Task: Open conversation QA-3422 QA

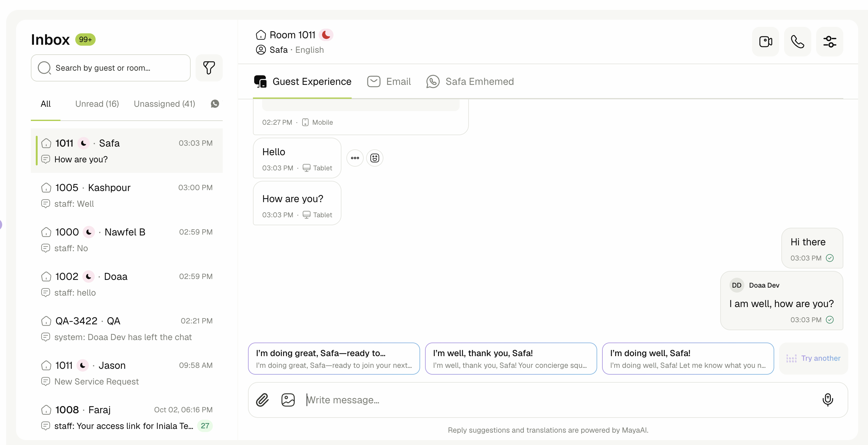Action: pyautogui.click(x=127, y=329)
